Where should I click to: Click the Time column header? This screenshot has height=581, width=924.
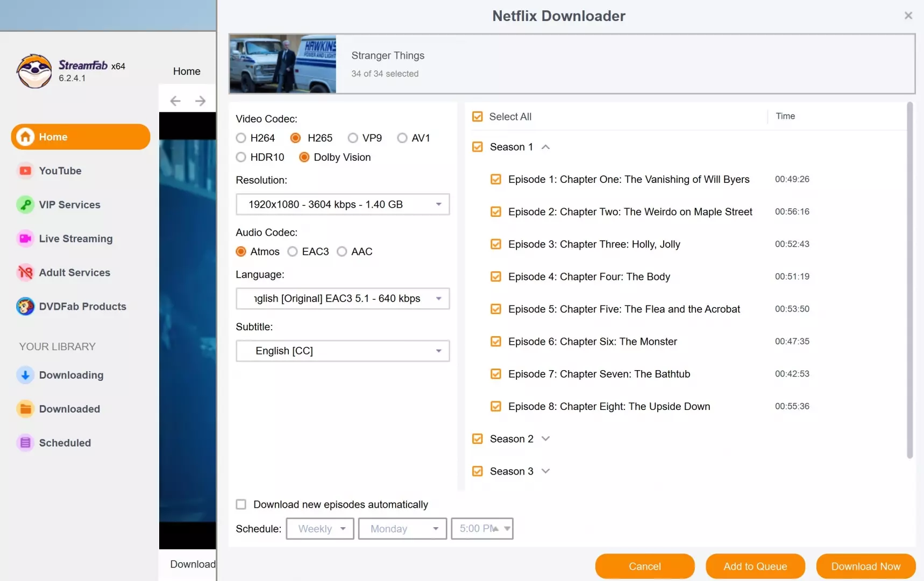pyautogui.click(x=785, y=116)
